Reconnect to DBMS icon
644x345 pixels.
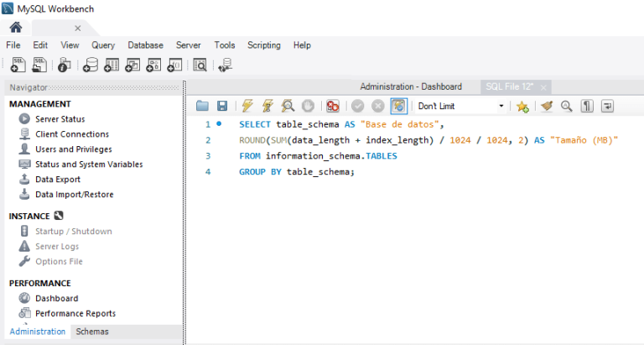coord(226,65)
